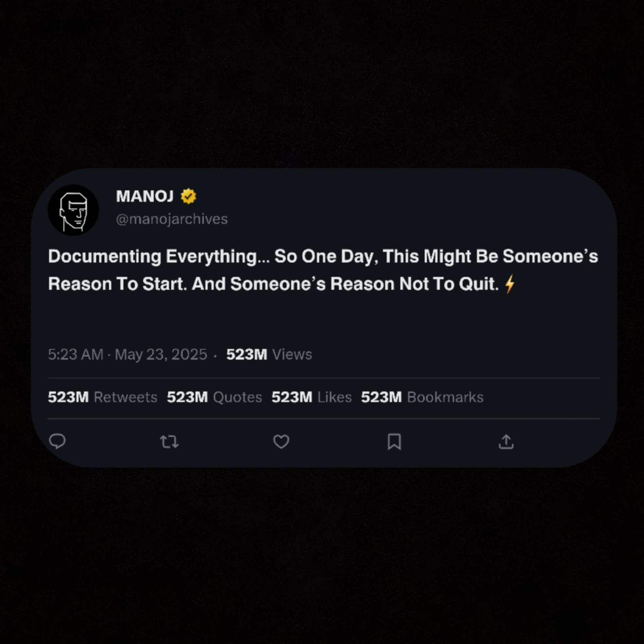Open the @manojarchives handle link

172,219
